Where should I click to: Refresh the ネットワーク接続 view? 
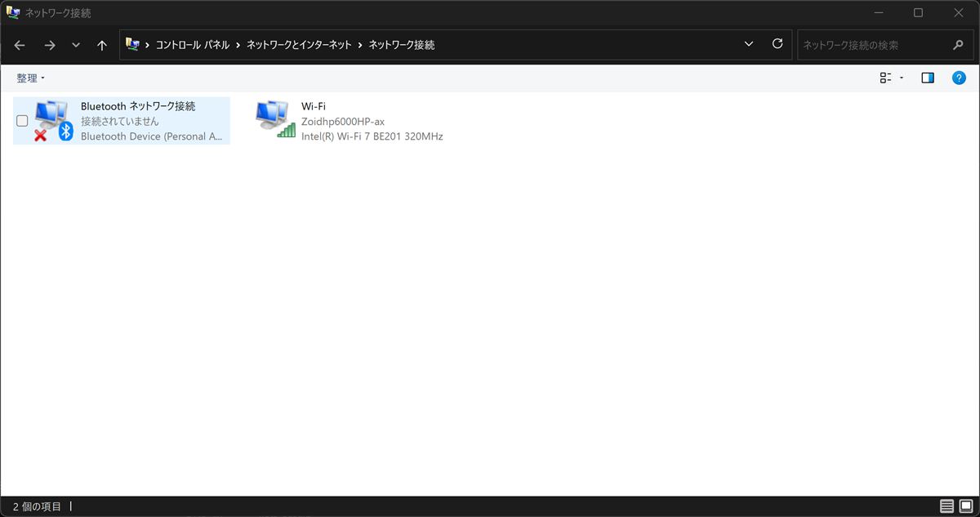pyautogui.click(x=777, y=44)
